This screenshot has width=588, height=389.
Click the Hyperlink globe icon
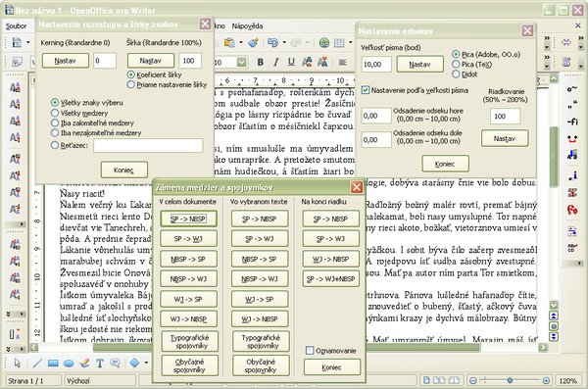pos(324,42)
